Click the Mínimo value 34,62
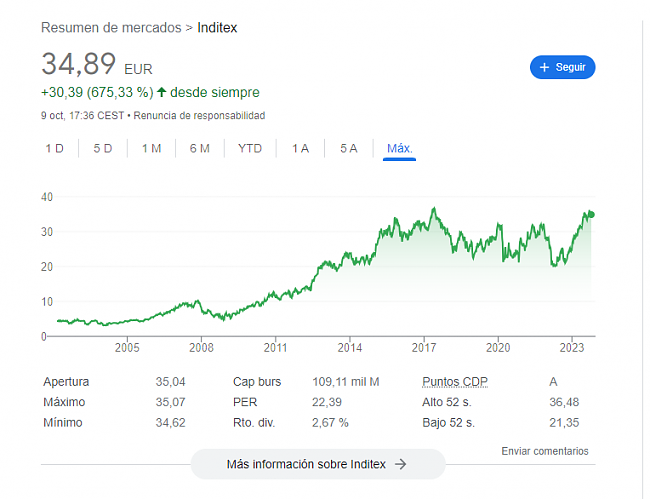Viewport: 650px width, 499px height. tap(170, 423)
